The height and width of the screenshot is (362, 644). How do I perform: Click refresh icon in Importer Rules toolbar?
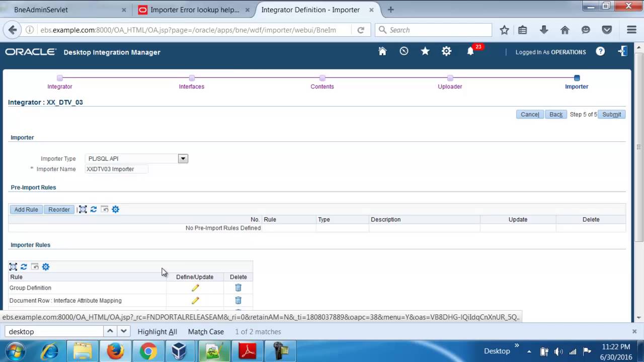[x=24, y=266]
